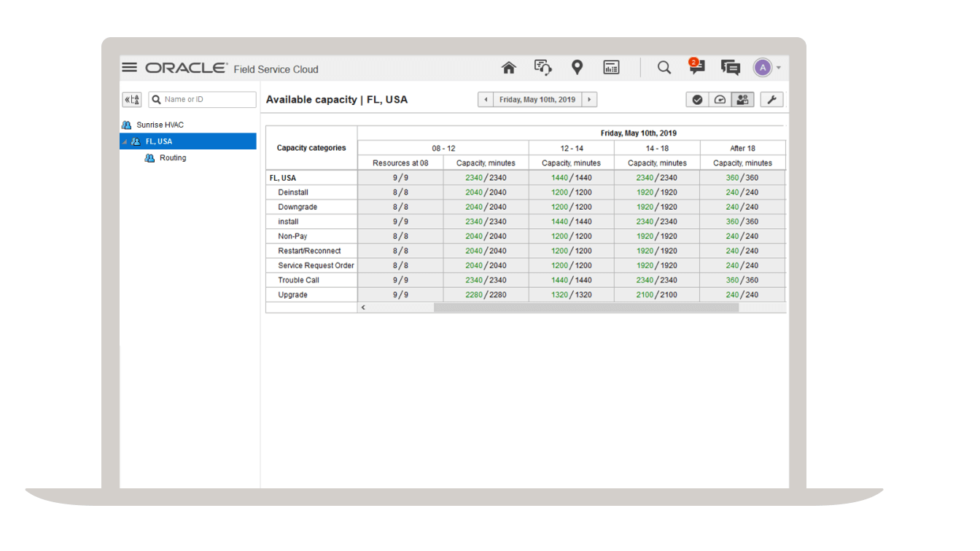Select the Routing bucket in the tree
The width and height of the screenshot is (980, 551).
(x=173, y=157)
